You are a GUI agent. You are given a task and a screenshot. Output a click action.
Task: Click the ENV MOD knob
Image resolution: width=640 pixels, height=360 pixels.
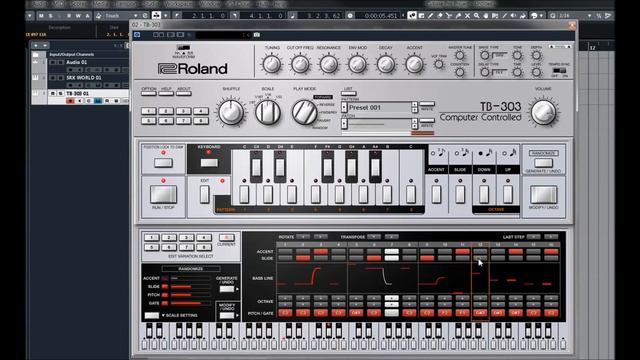click(x=357, y=64)
